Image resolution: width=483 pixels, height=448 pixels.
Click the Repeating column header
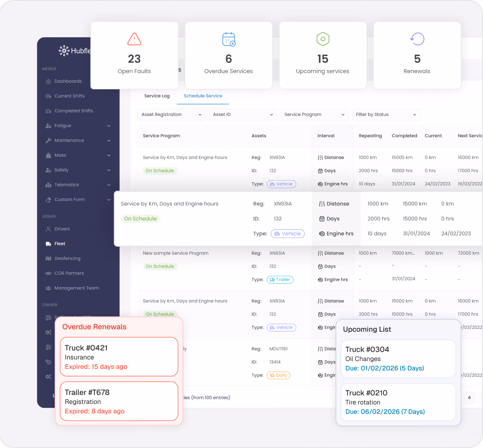point(370,136)
